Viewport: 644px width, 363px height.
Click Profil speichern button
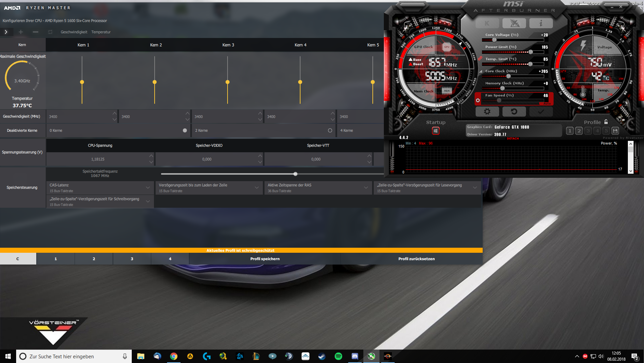pos(265,259)
